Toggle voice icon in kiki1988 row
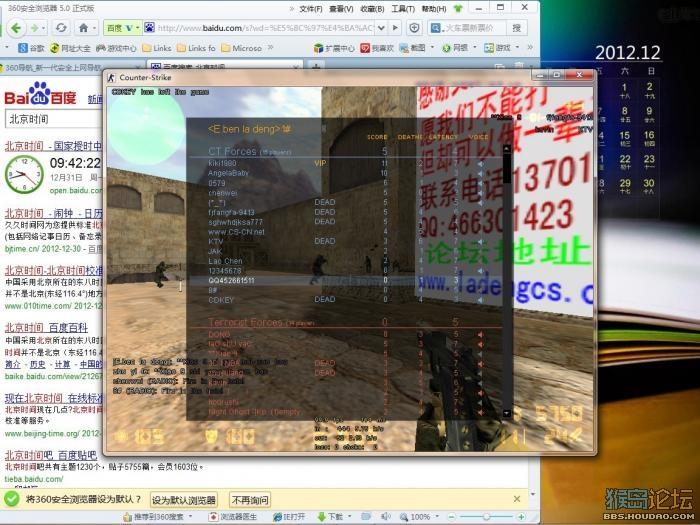Screen dimensions: 700x525 pyautogui.click(x=480, y=163)
